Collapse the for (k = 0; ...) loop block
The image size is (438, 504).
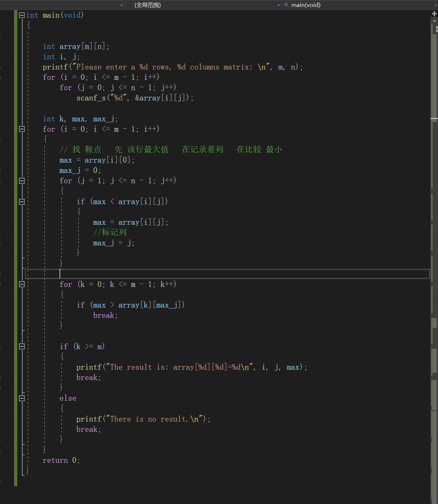pyautogui.click(x=22, y=284)
